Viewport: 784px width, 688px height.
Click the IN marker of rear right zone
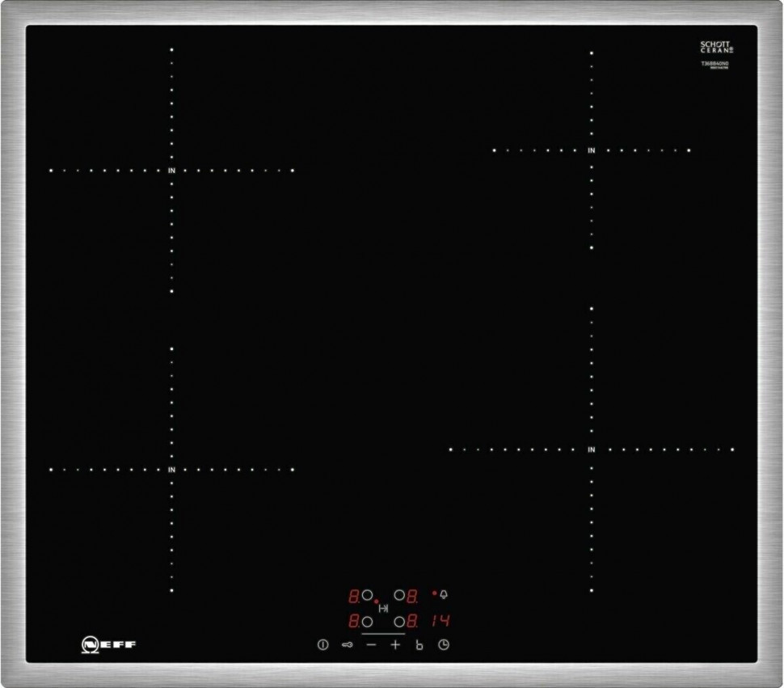[592, 150]
